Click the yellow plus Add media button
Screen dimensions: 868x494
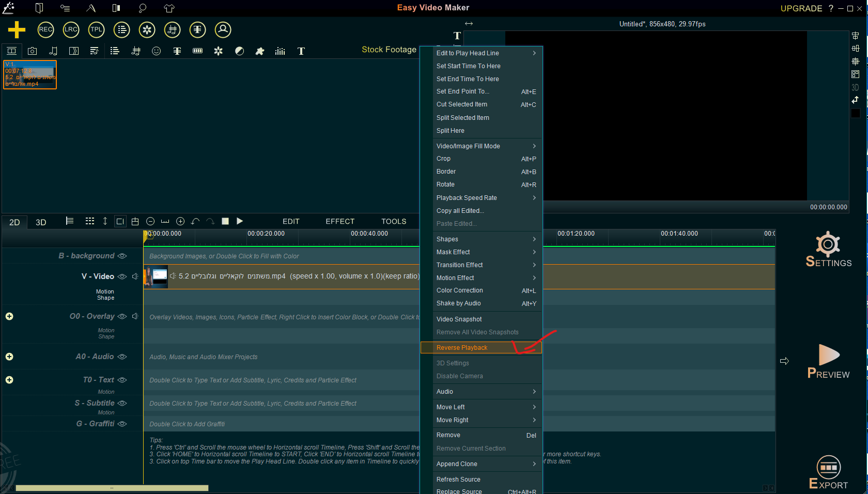17,29
